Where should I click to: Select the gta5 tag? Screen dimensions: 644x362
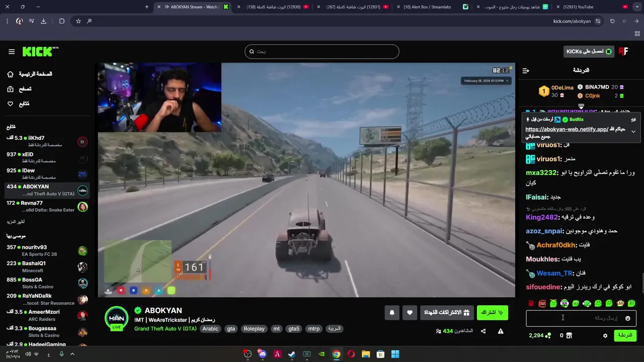click(294, 329)
